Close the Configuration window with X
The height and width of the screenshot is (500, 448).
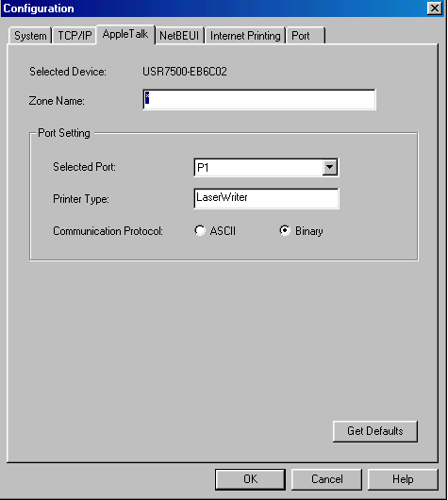435,8
